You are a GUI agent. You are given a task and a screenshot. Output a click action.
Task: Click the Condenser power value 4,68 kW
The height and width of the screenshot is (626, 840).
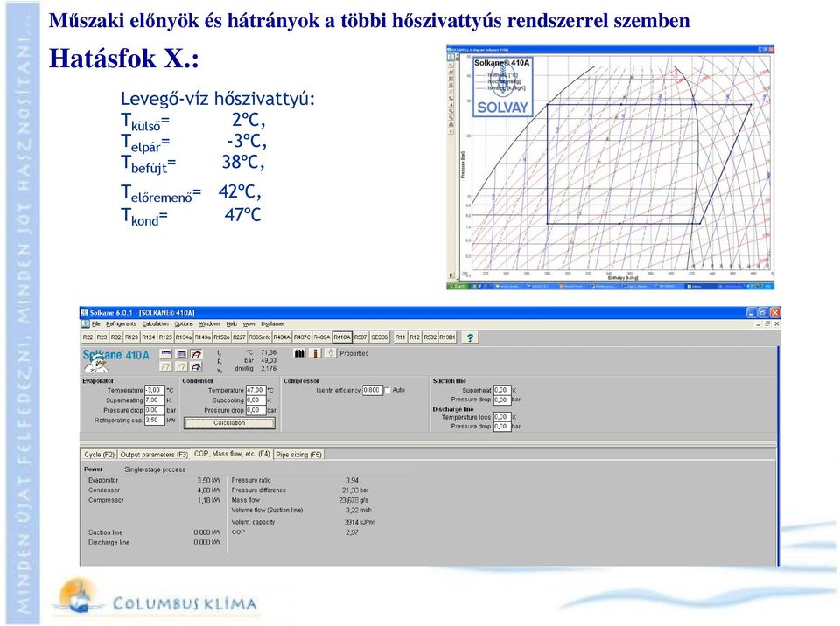coord(209,490)
